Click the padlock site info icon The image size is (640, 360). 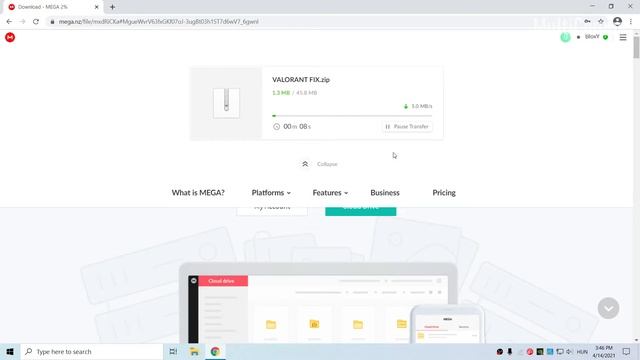click(52, 22)
